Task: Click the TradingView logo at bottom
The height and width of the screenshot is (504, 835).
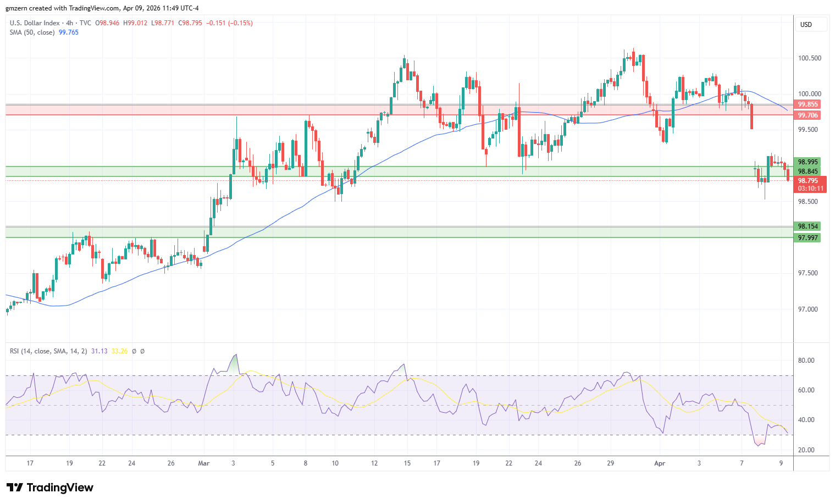Action: point(50,488)
